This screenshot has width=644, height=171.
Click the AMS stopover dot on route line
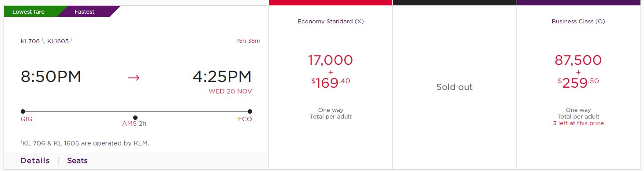pyautogui.click(x=135, y=118)
